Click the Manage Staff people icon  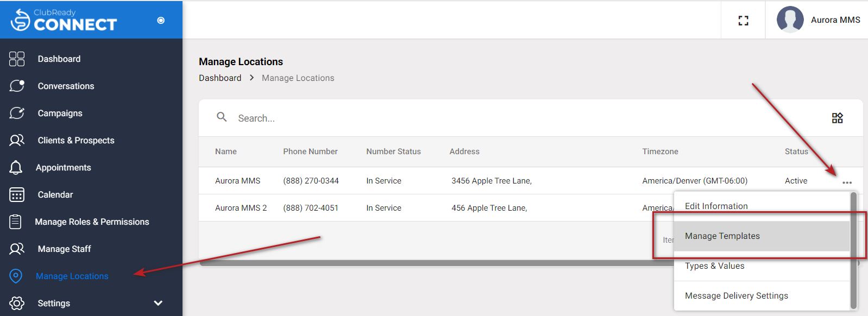pyautogui.click(x=17, y=249)
